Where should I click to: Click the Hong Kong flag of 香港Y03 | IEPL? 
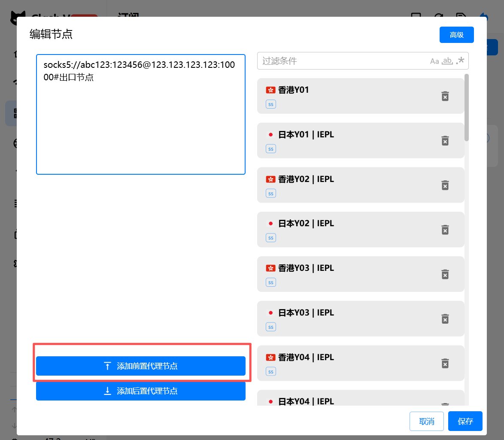(270, 268)
